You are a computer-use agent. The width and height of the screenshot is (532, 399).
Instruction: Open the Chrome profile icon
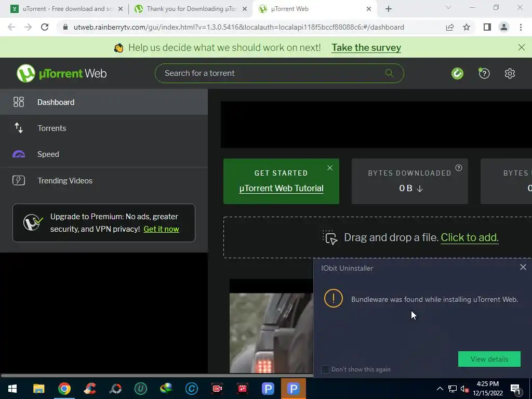[504, 27]
